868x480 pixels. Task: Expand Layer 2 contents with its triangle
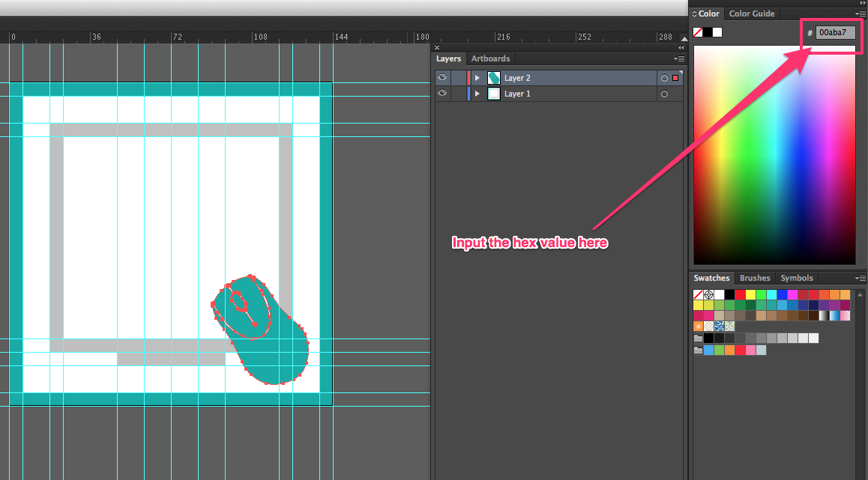click(x=477, y=77)
